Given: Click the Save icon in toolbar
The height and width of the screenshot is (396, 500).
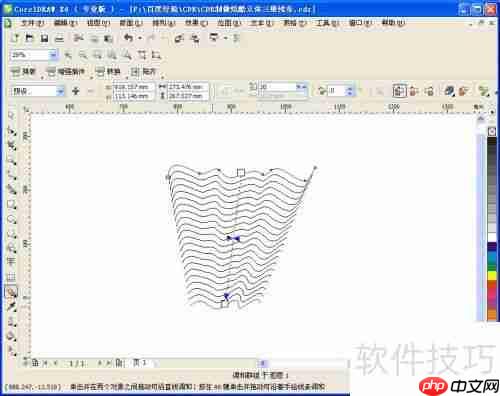Looking at the screenshot, I should point(44,38).
